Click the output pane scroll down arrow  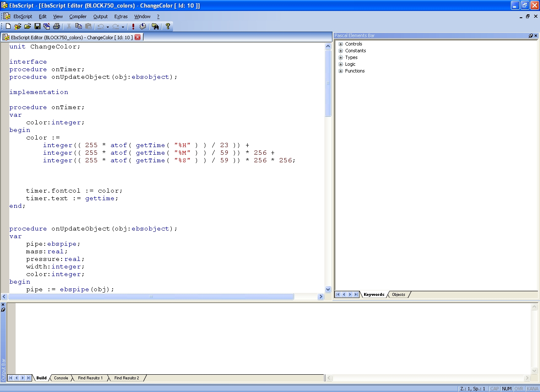tap(535, 371)
